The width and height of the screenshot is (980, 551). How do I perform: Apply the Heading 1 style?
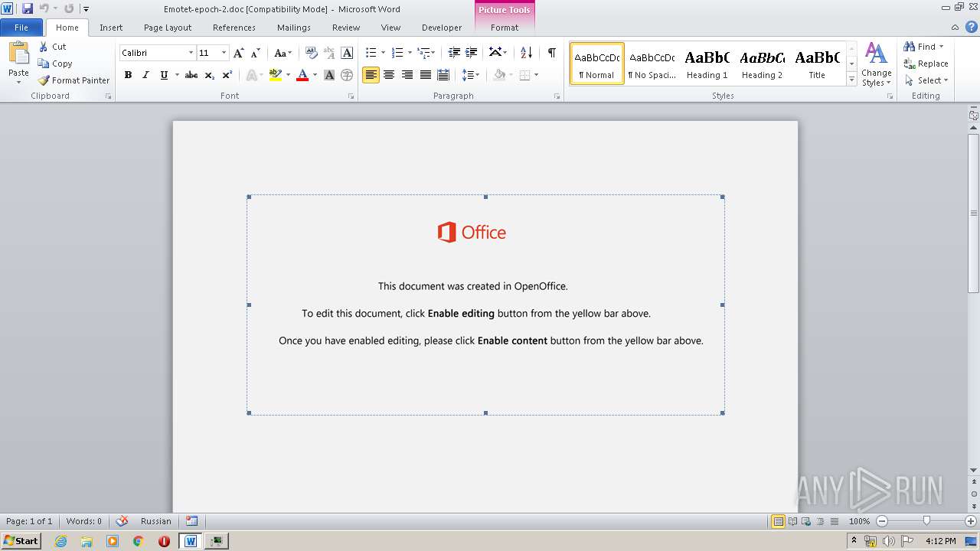(x=707, y=64)
